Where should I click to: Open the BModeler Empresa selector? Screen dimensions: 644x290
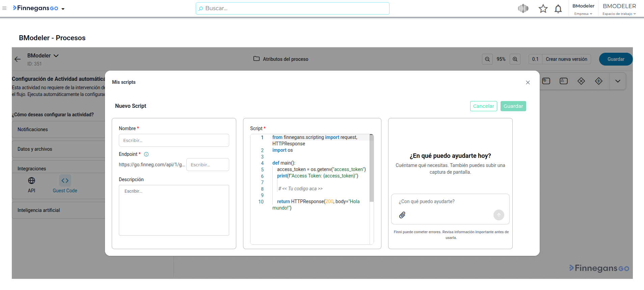[583, 9]
